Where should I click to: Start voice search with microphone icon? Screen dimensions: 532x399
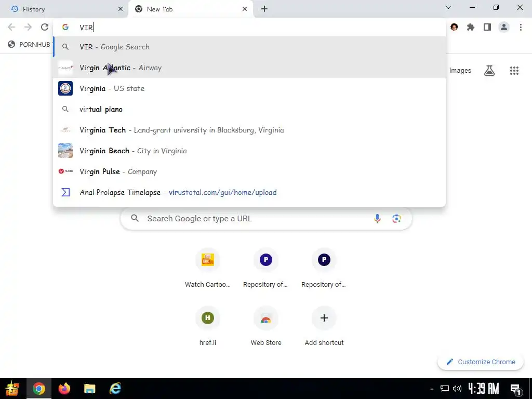coord(377,219)
